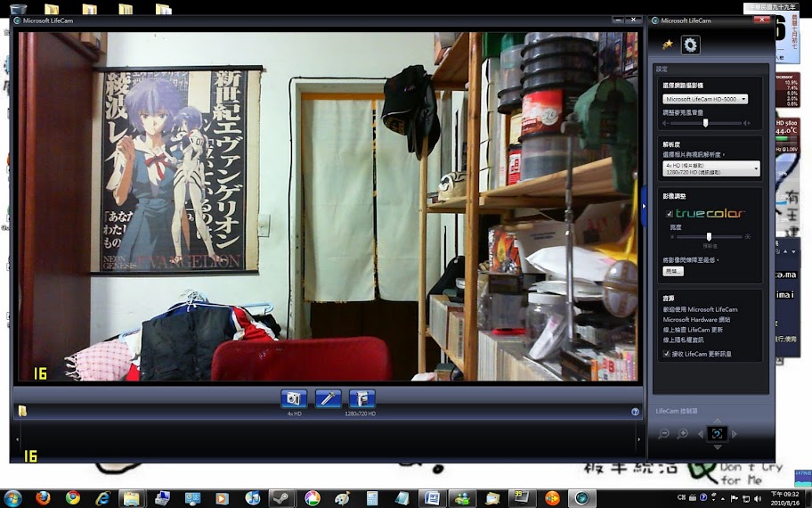812x508 pixels.
Task: Open the webcam selection dropdown
Action: click(705, 99)
